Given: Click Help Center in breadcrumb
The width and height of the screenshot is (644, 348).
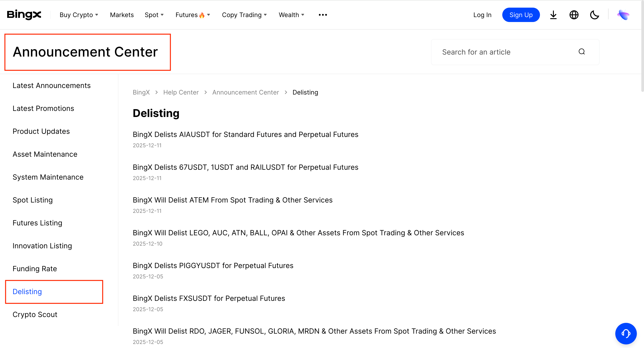Looking at the screenshot, I should 181,92.
